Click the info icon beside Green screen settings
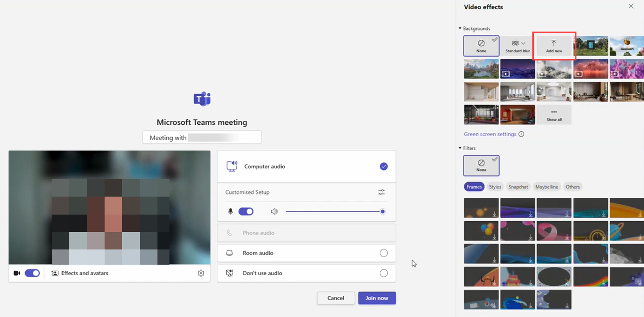 pos(521,134)
